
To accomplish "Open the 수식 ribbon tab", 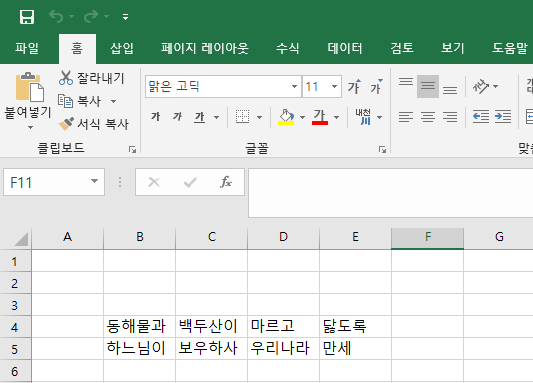I will [x=288, y=48].
